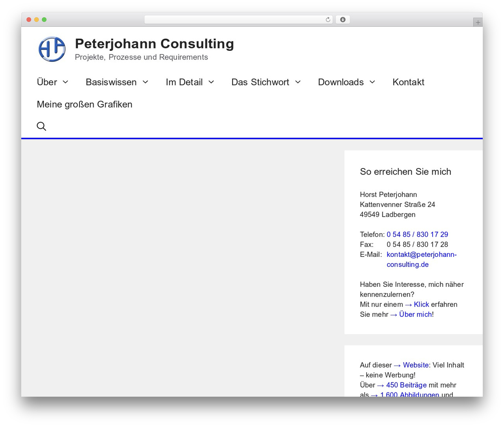The height and width of the screenshot is (427, 504).
Task: Click the browser address bar
Action: [x=238, y=20]
